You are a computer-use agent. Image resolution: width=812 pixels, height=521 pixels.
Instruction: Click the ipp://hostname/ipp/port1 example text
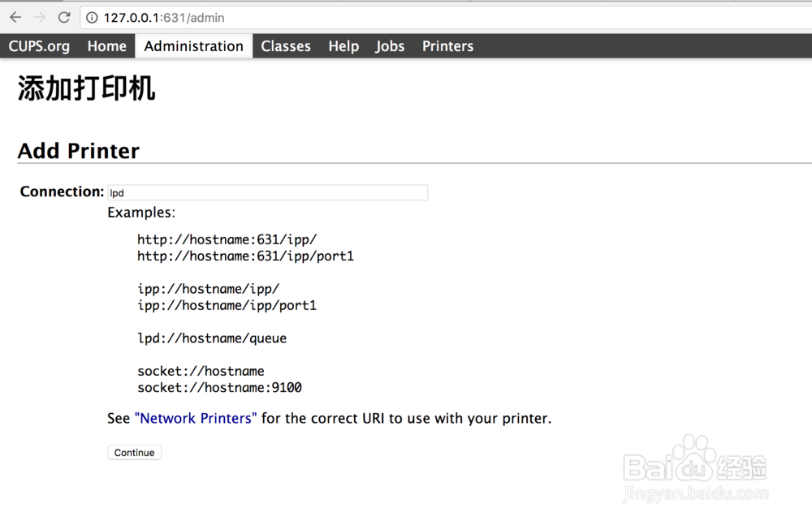227,306
